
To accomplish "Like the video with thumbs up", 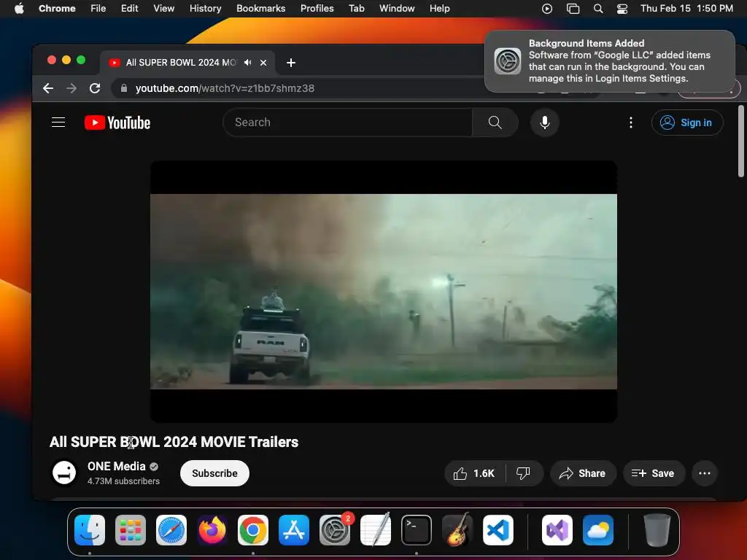I will 474,473.
